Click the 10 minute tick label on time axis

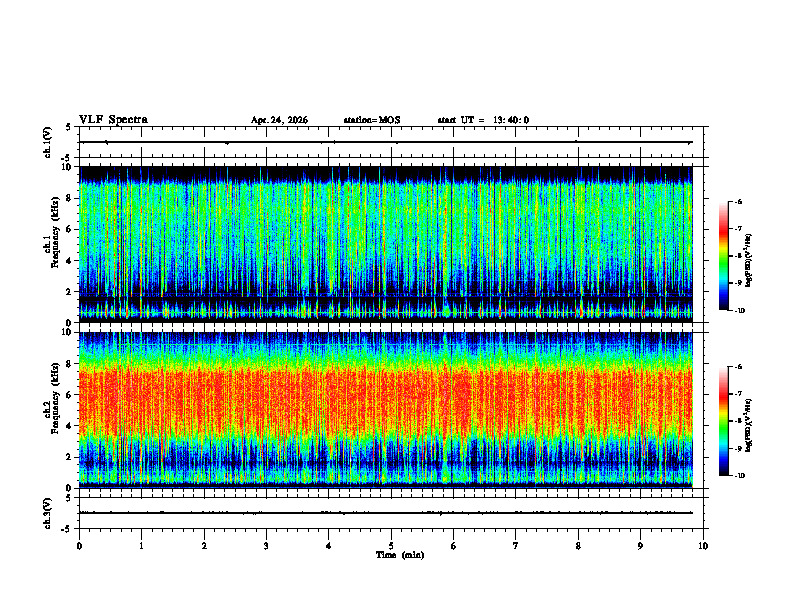coord(703,546)
